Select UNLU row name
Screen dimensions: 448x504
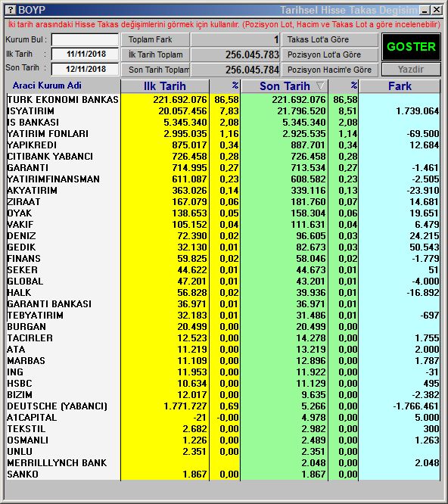click(x=20, y=452)
